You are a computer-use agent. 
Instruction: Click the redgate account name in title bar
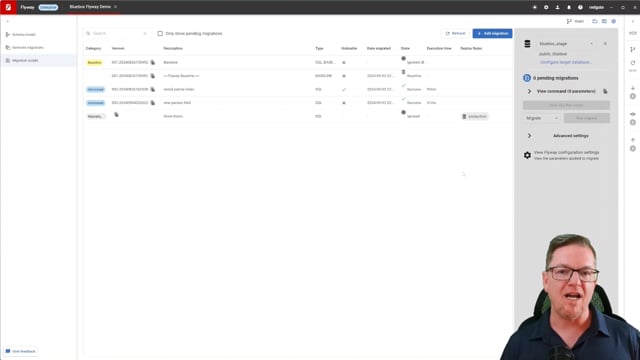[x=596, y=7]
